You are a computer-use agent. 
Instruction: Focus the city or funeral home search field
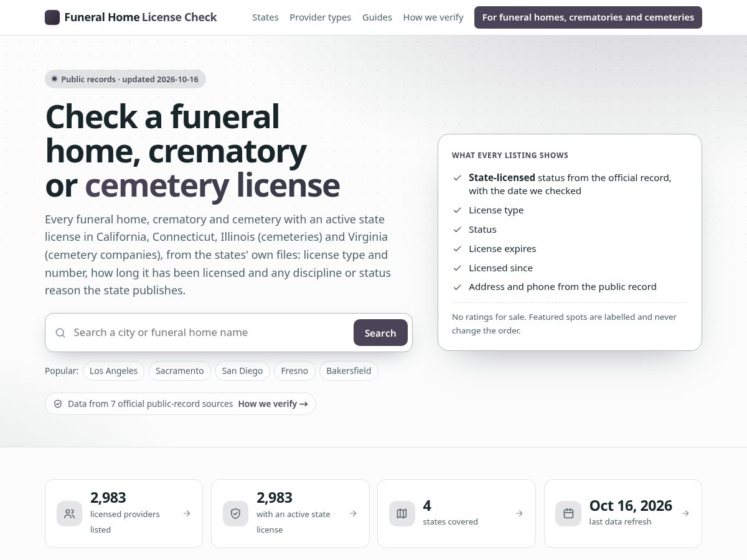click(210, 333)
